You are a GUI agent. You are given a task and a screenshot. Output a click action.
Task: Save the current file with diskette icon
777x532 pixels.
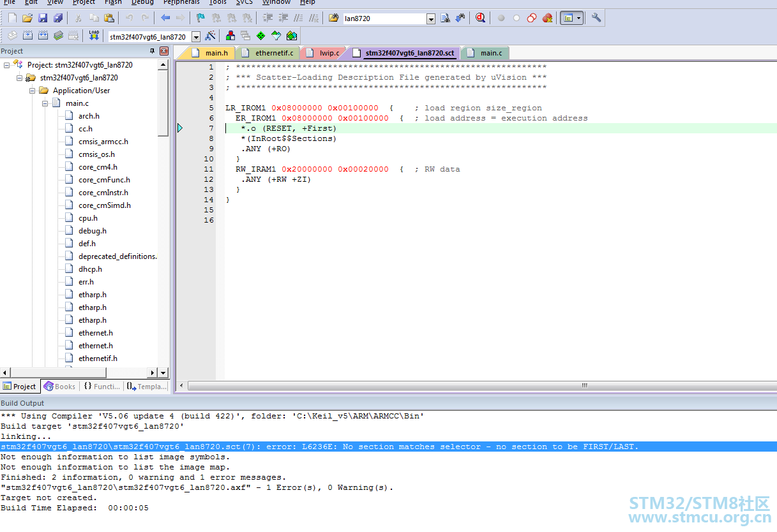pyautogui.click(x=43, y=18)
